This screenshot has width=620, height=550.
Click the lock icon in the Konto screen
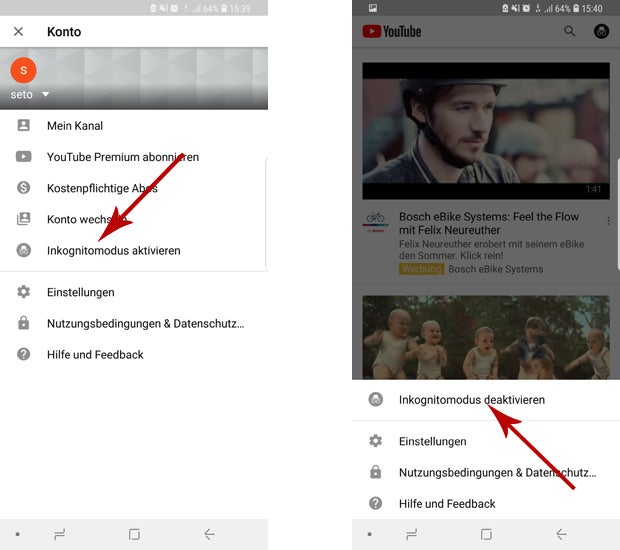tap(23, 323)
